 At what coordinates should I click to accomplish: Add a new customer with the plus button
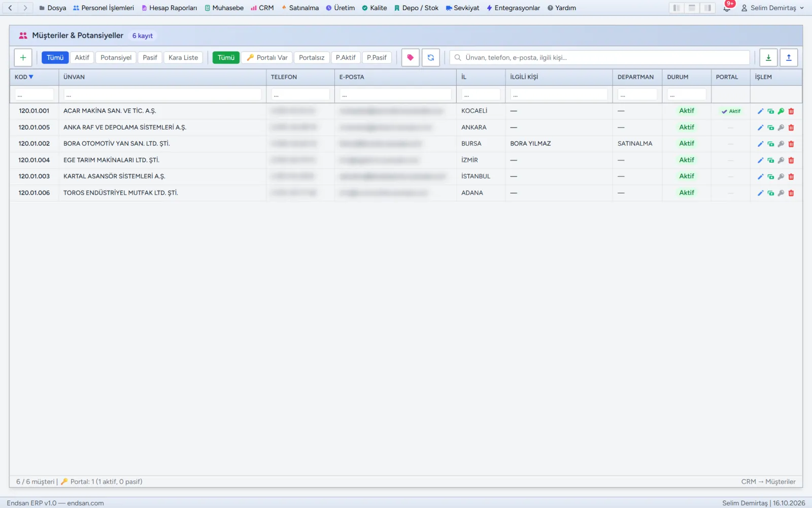coord(23,57)
